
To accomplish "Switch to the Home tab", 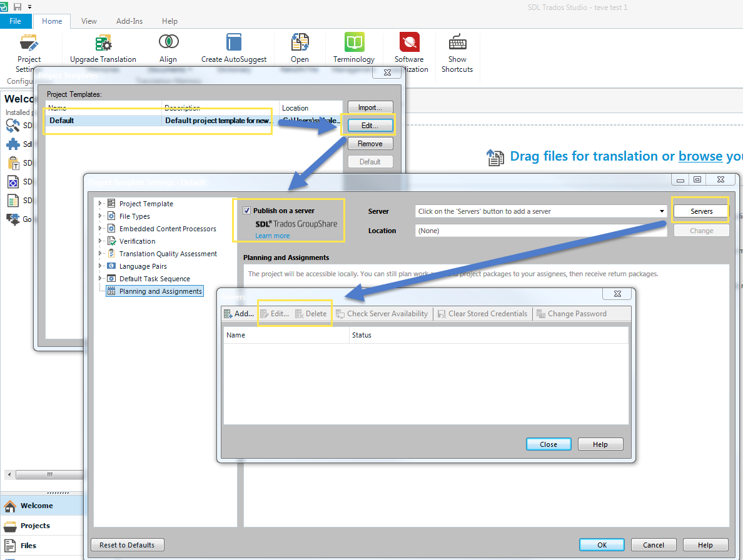I will [52, 21].
